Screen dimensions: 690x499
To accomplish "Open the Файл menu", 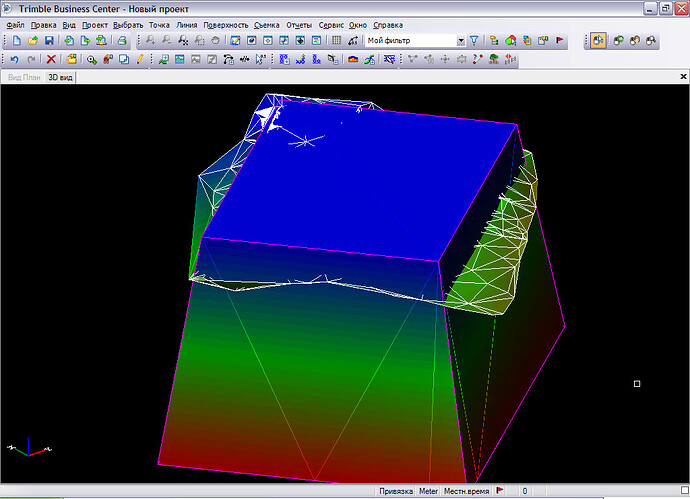I will (x=15, y=25).
